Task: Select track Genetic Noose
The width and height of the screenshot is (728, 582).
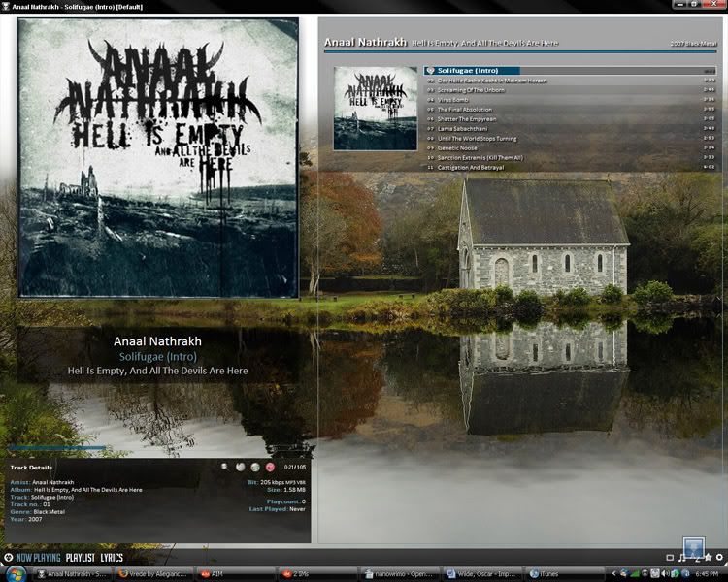Action: pyautogui.click(x=570, y=148)
